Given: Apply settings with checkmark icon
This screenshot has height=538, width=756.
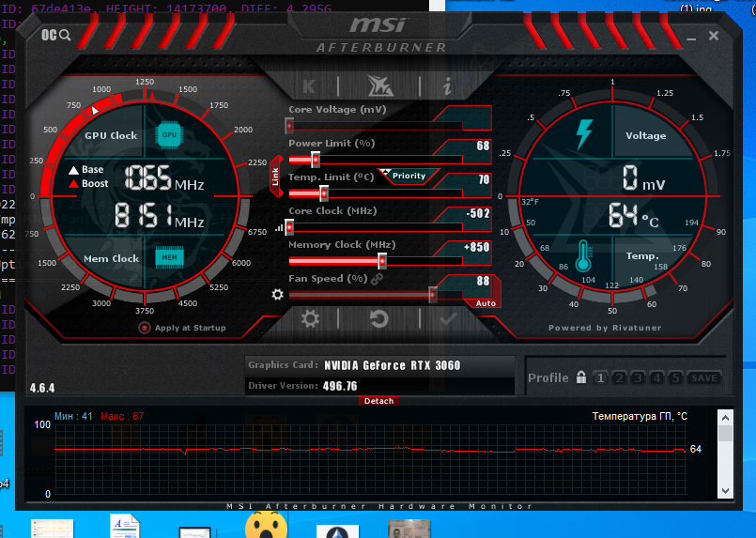Looking at the screenshot, I should coord(448,318).
